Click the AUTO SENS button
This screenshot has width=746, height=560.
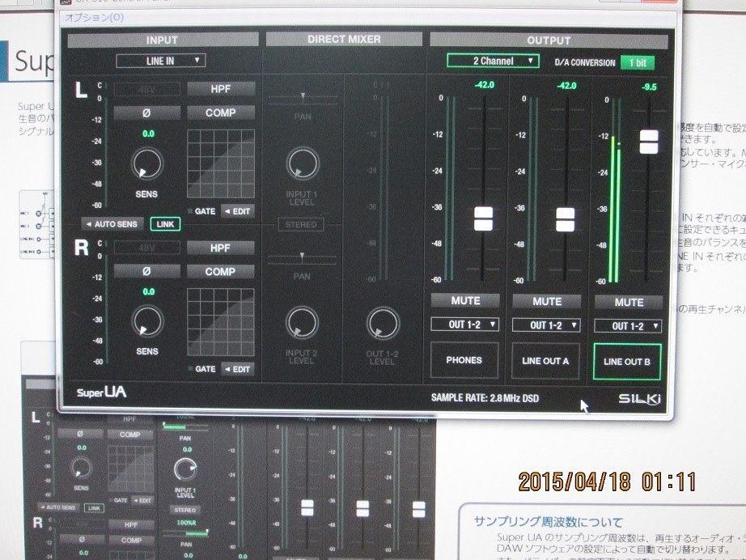[x=112, y=224]
